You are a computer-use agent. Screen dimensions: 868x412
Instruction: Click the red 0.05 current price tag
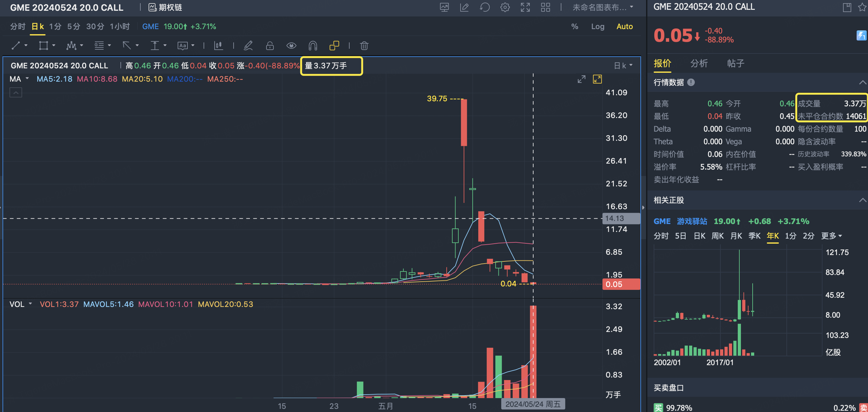pos(621,284)
